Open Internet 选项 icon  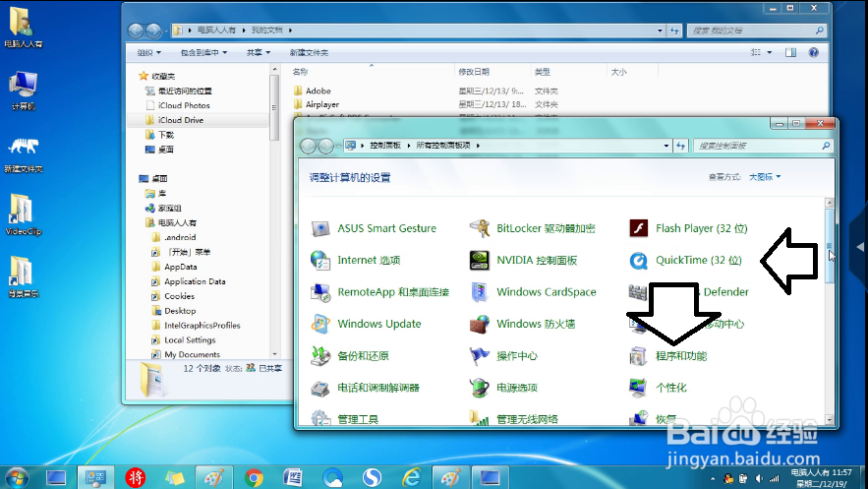[x=320, y=261]
